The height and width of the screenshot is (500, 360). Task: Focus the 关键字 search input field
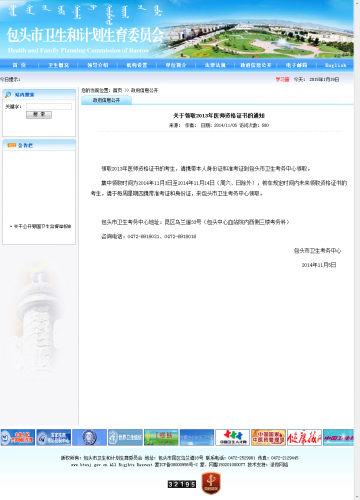49,106
